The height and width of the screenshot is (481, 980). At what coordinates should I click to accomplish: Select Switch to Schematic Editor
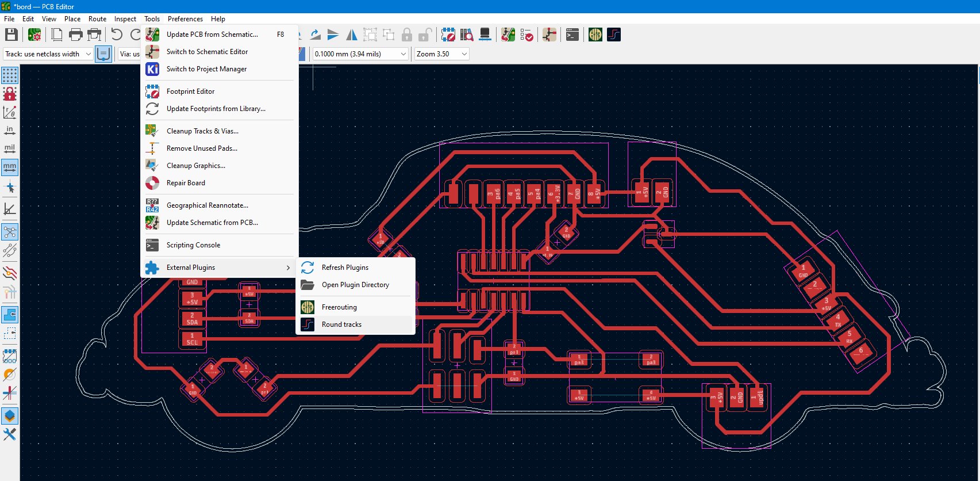(x=220, y=52)
